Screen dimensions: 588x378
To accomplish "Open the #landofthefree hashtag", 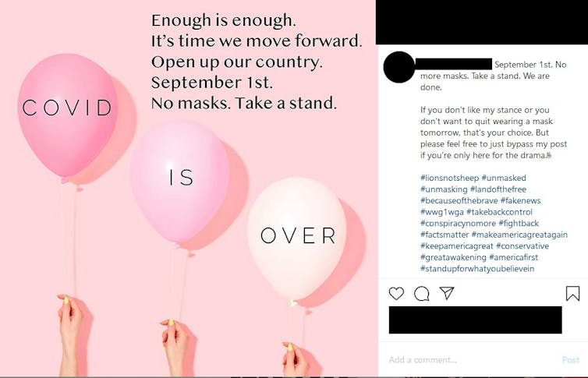I will tap(498, 189).
